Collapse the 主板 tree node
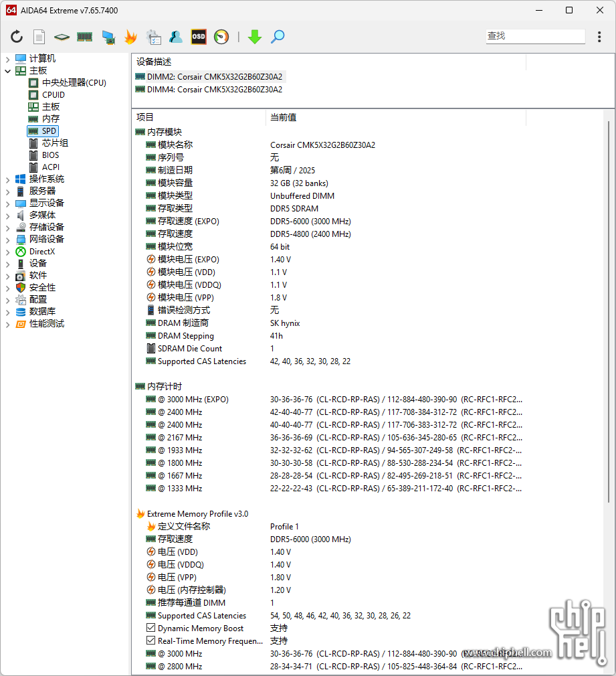Screen dimensions: 616x676 pos(7,71)
